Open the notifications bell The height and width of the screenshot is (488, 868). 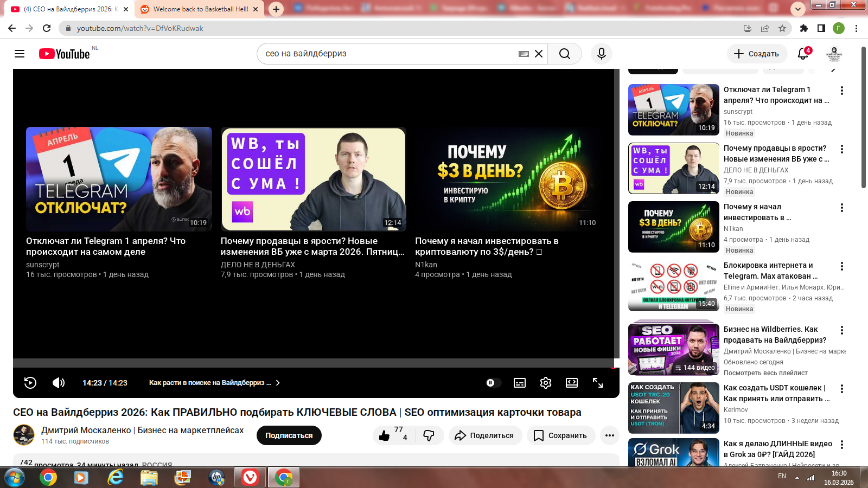(x=803, y=54)
